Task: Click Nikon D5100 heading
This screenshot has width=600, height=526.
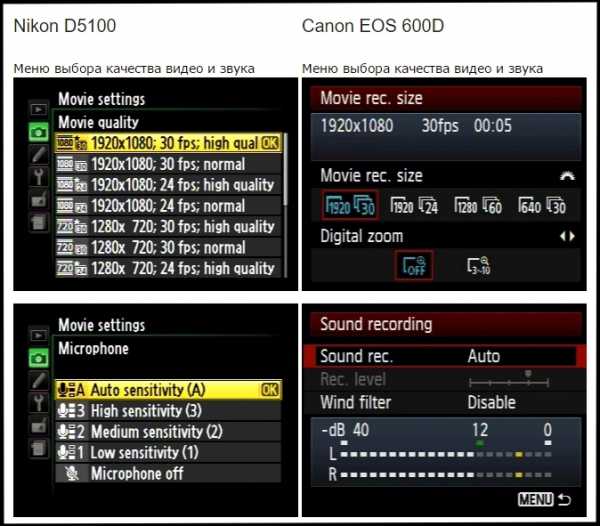Action: click(x=65, y=26)
